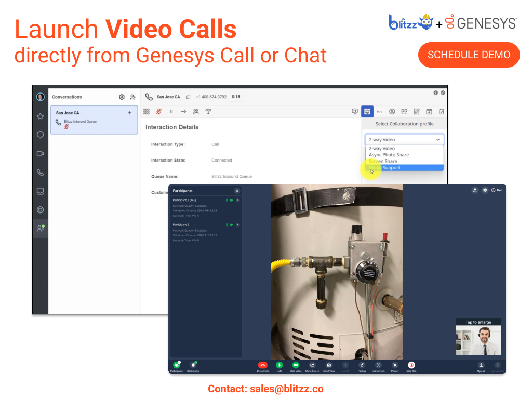The width and height of the screenshot is (532, 399).
Task: Select the Pointer tool
Action: pyautogui.click(x=395, y=366)
